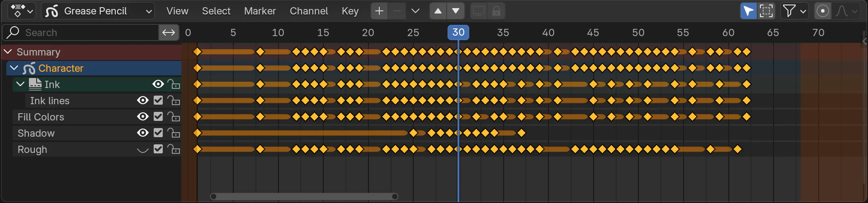This screenshot has width=868, height=203.
Task: Open the Marker menu
Action: pos(260,11)
